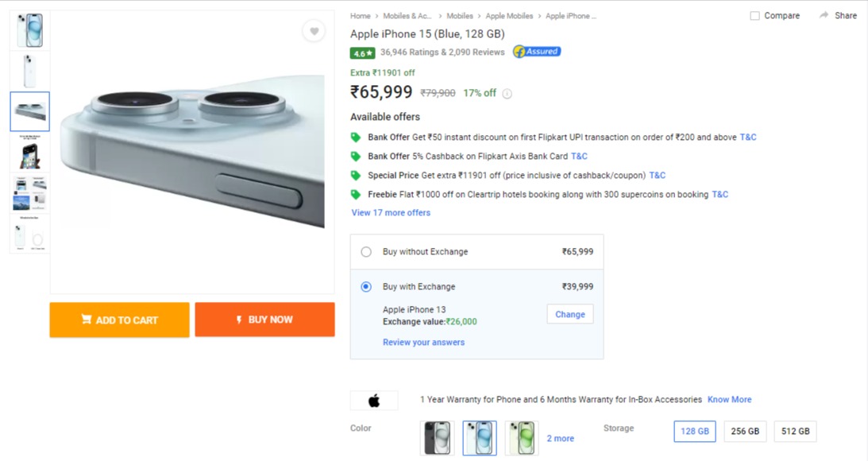This screenshot has height=461, width=868.
Task: Click the ADD TO CART button
Action: (120, 320)
